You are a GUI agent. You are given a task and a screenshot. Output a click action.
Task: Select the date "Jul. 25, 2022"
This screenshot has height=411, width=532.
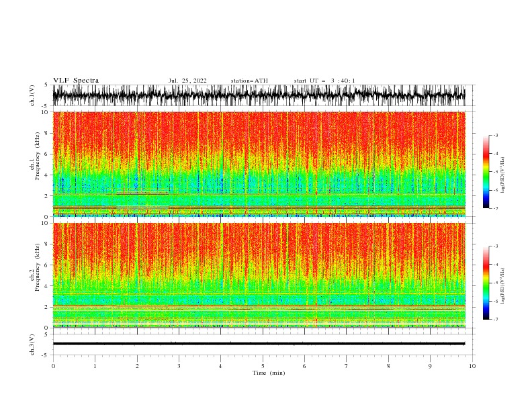187,81
